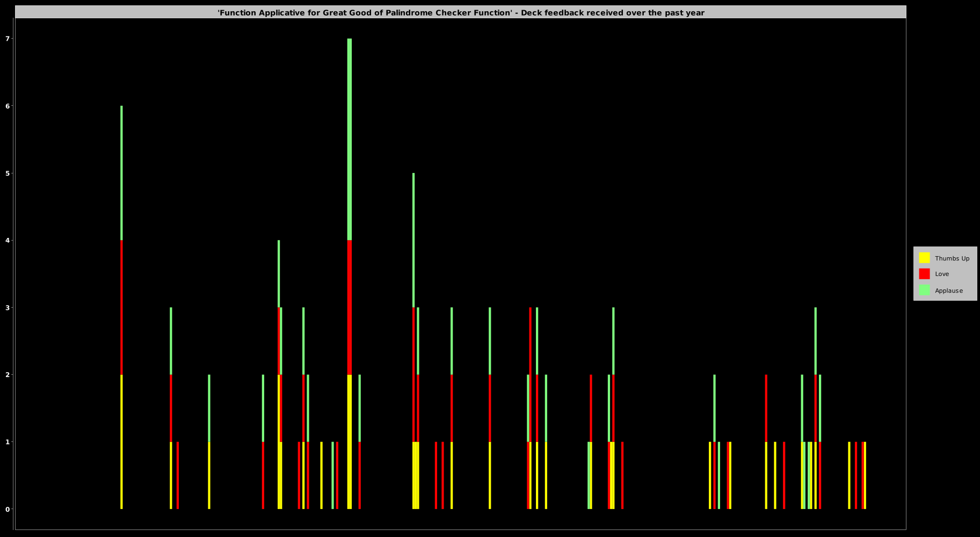The width and height of the screenshot is (980, 537).
Task: Select the 'Thumbs Up' legend label
Action: pos(952,258)
